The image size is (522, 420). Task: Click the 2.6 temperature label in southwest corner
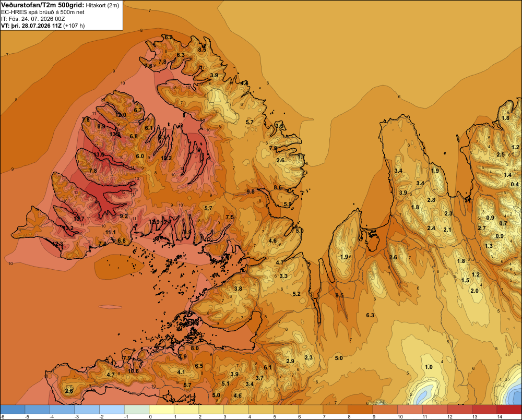point(69,391)
